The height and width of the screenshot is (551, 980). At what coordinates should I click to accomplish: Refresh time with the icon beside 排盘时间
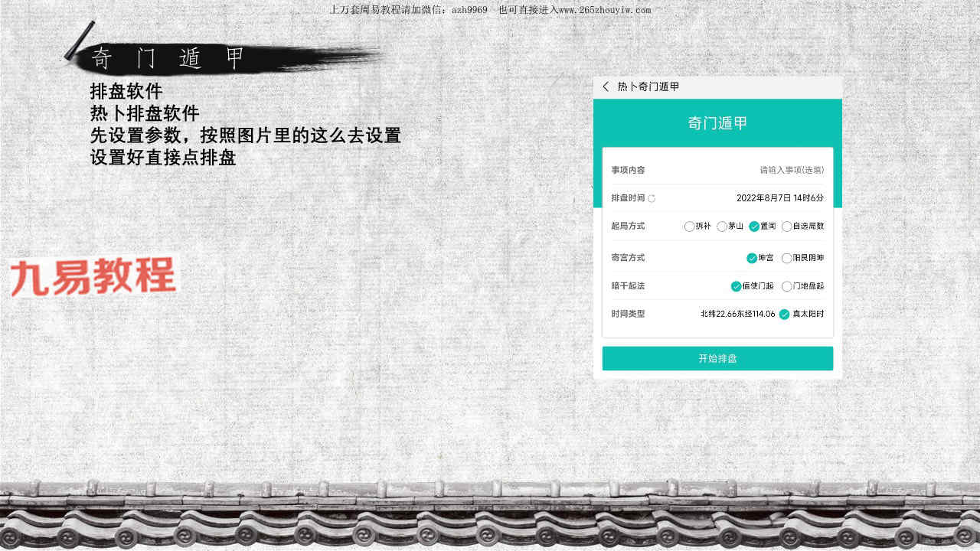(652, 198)
